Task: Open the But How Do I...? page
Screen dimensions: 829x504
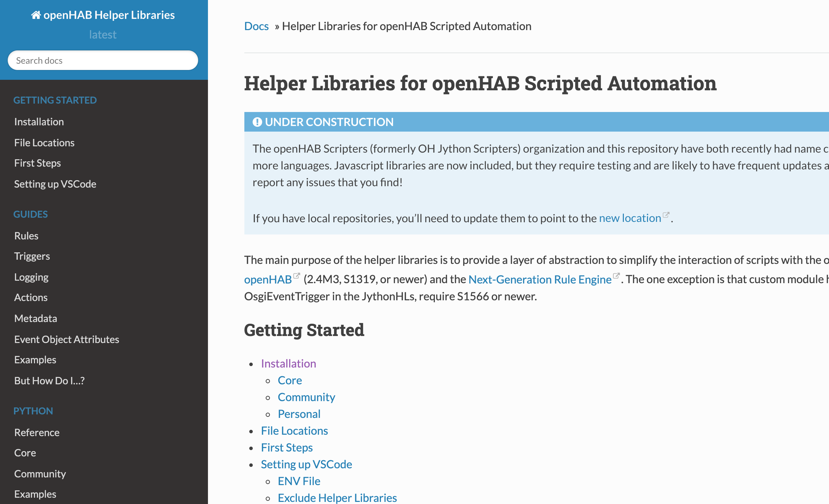Action: 49,380
